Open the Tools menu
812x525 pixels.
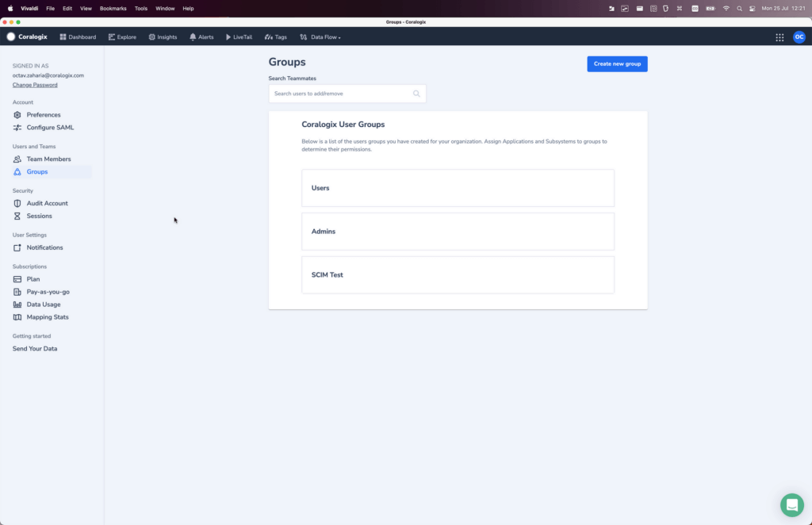point(141,8)
